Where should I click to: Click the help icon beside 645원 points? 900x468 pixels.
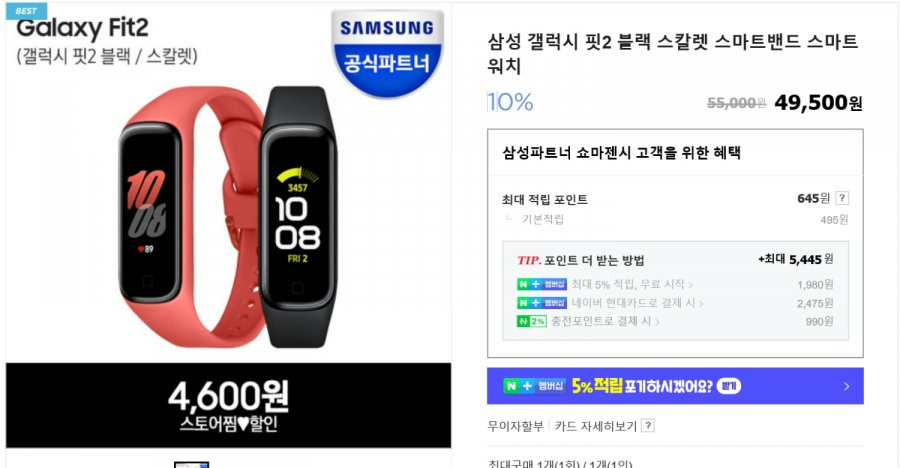(x=841, y=198)
